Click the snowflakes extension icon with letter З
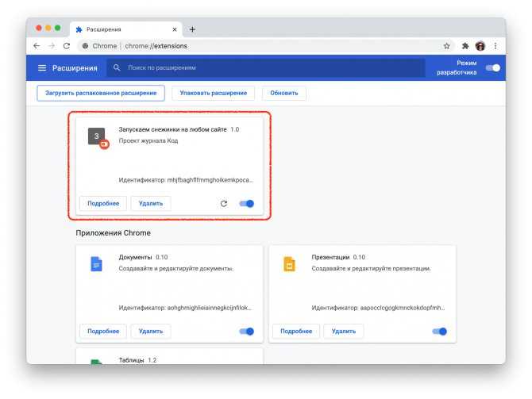The image size is (532, 399). [97, 136]
